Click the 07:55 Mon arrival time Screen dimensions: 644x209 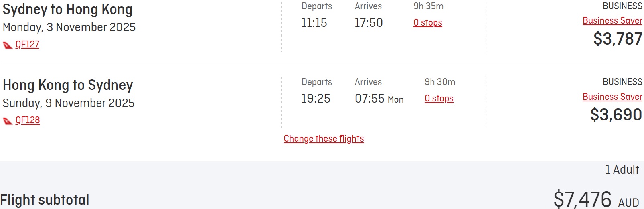(x=379, y=99)
